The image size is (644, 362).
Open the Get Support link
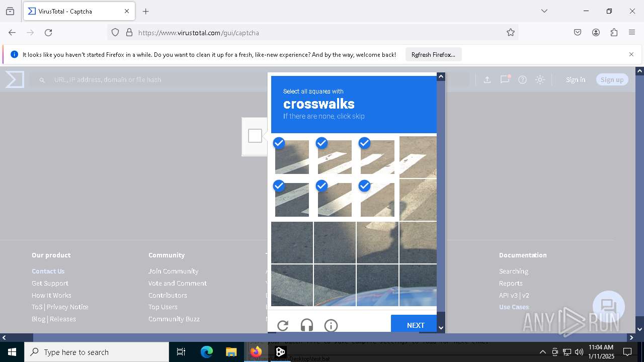tap(50, 283)
